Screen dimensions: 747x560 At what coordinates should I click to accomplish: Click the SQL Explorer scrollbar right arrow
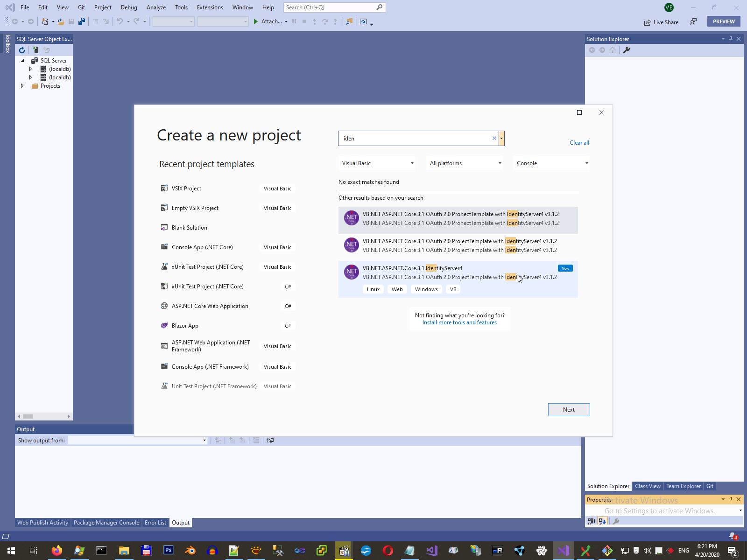(69, 416)
